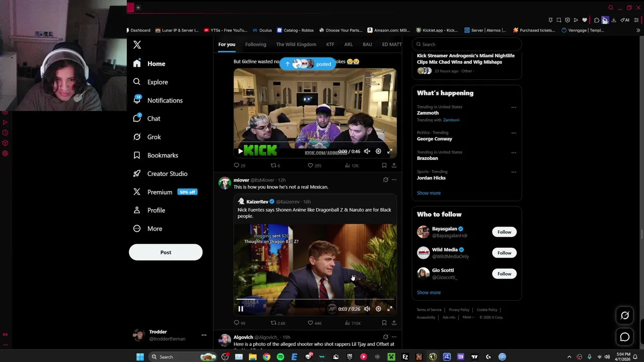Open Spotify from the taskbar
This screenshot has height=362, width=644.
[280, 357]
